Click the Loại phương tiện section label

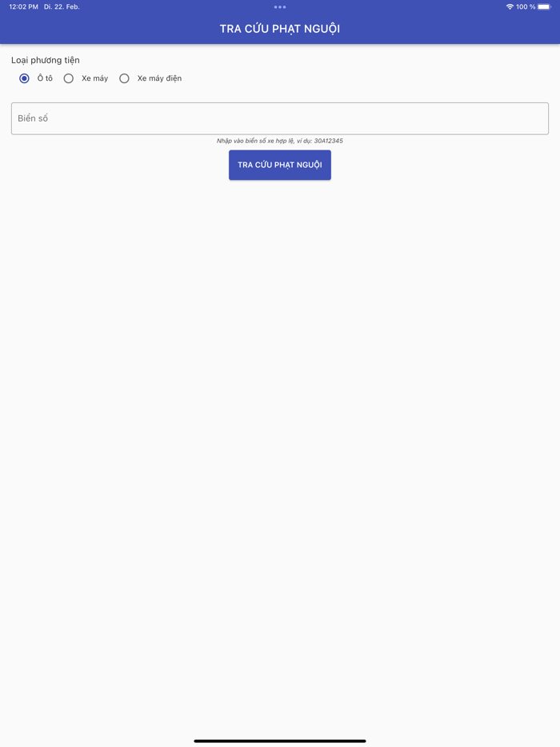click(46, 60)
